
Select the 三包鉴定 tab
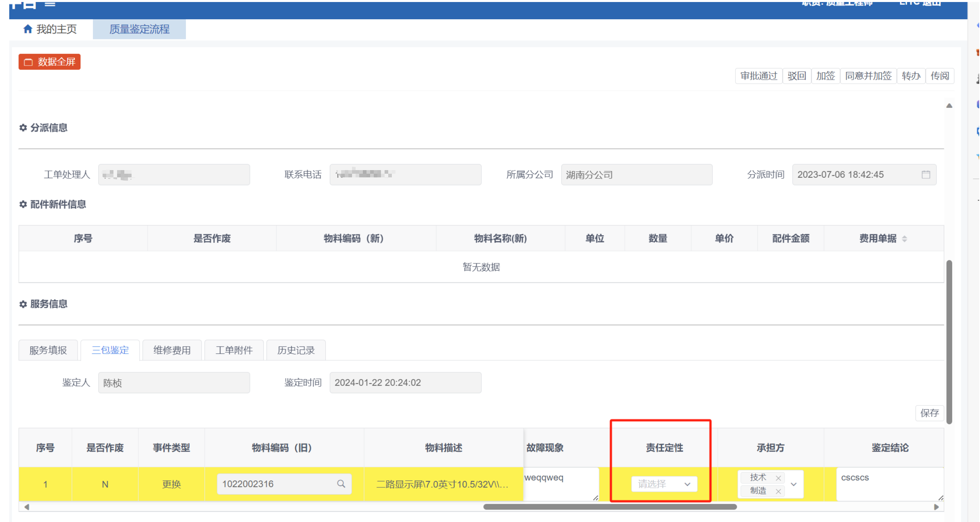pos(110,350)
